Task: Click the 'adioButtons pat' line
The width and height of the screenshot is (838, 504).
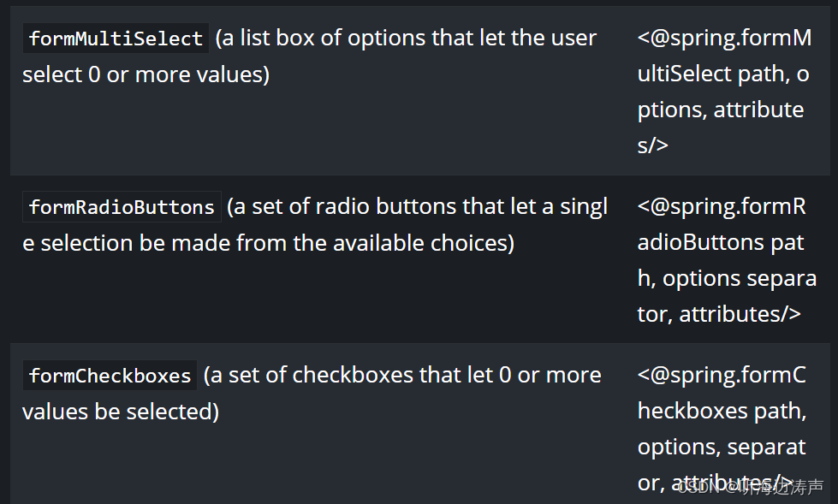Action: click(x=721, y=242)
